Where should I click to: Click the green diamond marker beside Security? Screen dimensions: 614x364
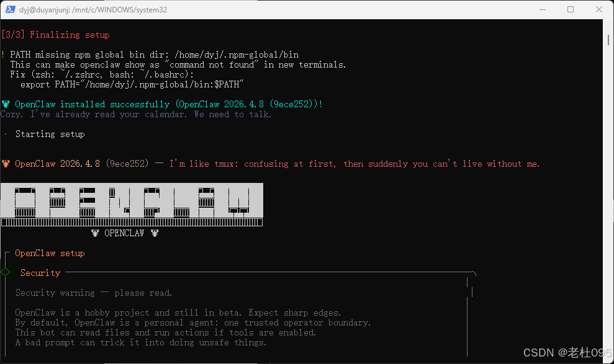(6, 272)
